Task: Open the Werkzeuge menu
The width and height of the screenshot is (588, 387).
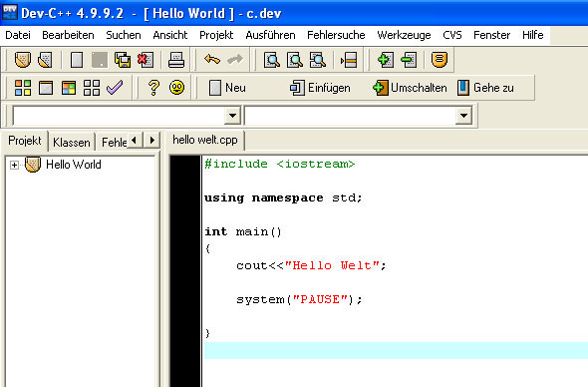Action: click(404, 35)
